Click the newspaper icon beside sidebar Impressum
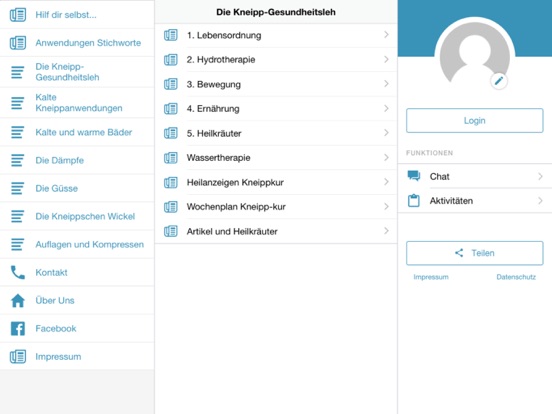Viewport: 552px width, 414px height. coord(18,357)
